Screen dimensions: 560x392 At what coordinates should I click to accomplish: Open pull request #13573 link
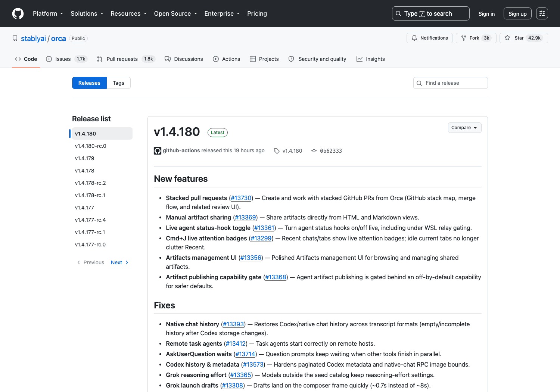[x=253, y=364]
